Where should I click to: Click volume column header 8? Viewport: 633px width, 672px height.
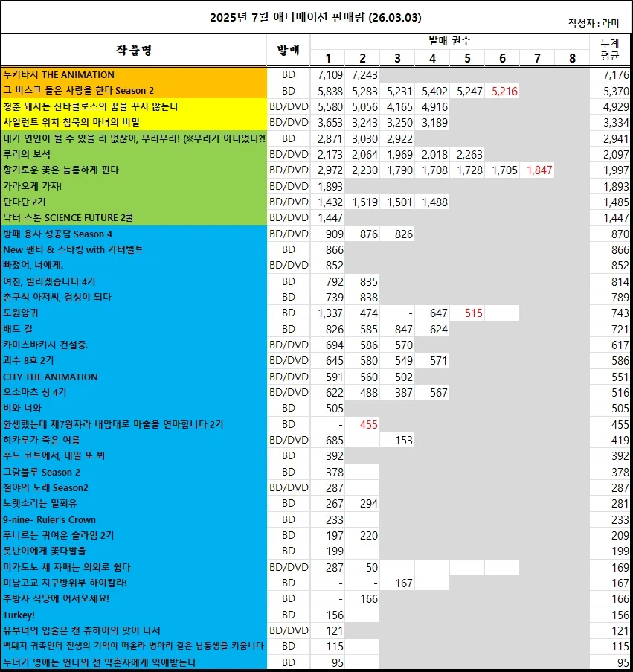[573, 59]
